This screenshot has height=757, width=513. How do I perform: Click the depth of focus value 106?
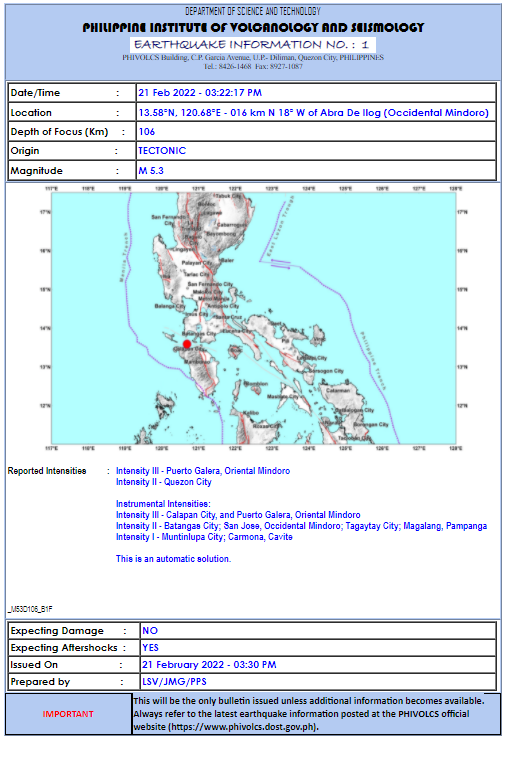tap(147, 131)
